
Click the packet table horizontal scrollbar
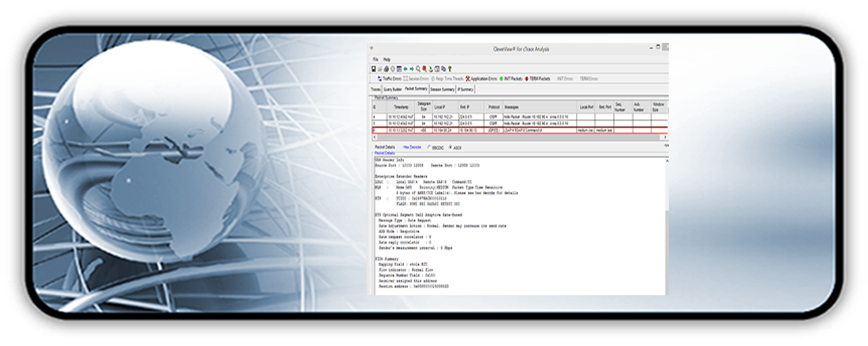click(520, 137)
